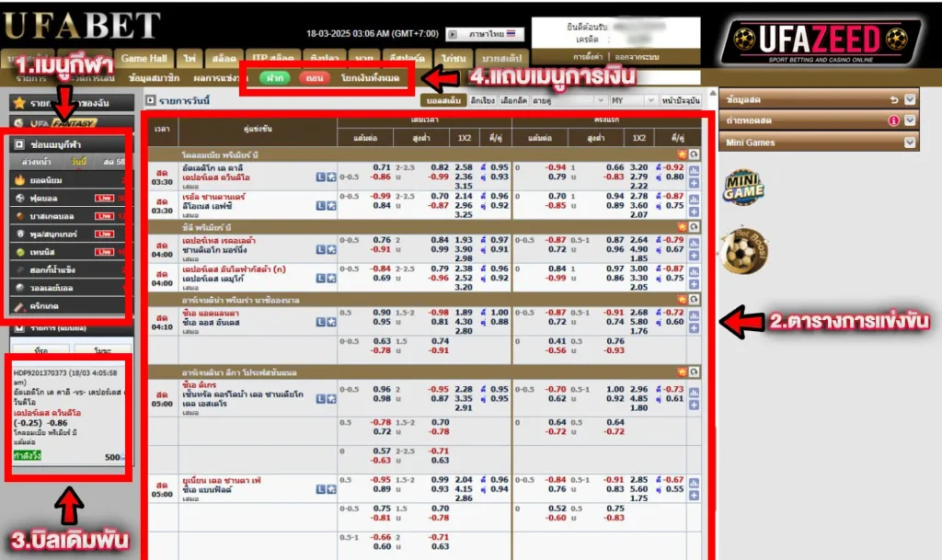Toggle the รายการวันนี้ panel collapse icon
The width and height of the screenshot is (942, 560).
(x=151, y=100)
